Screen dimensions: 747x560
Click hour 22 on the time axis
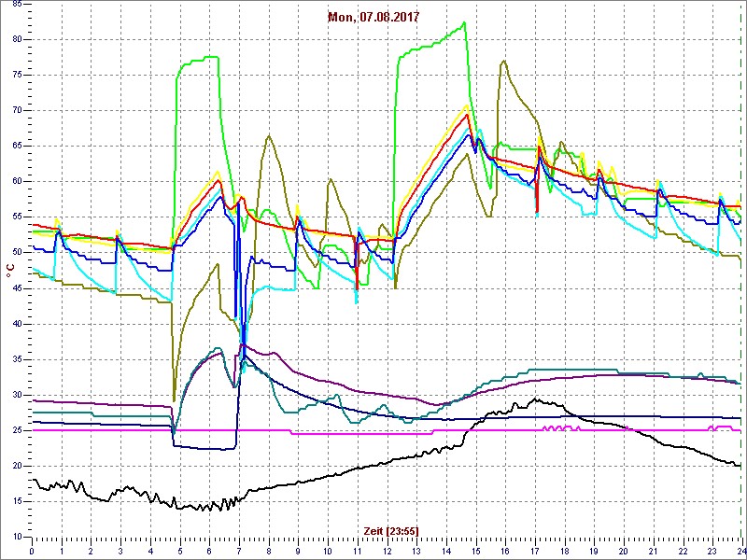(x=682, y=551)
